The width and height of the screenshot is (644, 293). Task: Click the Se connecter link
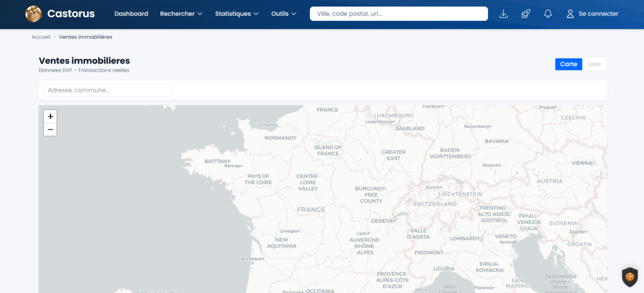click(599, 14)
